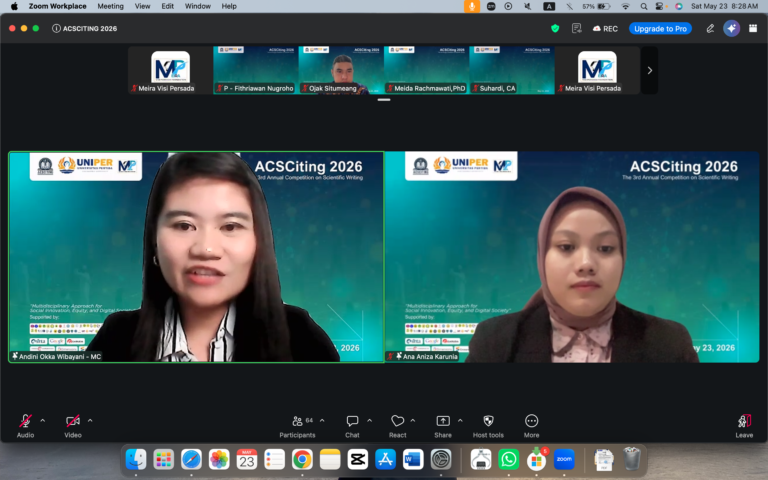Click muted sound icon in menu bar
The width and height of the screenshot is (768, 480).
tap(528, 6)
